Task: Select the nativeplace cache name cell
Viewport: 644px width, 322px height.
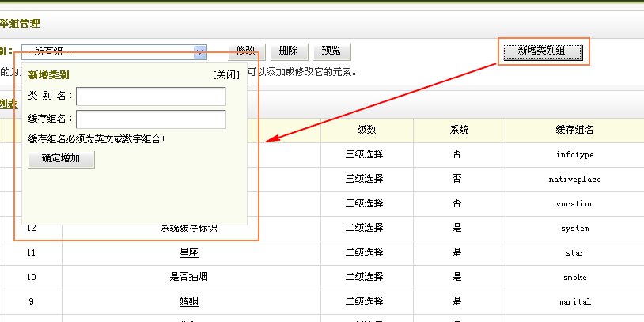Action: point(574,180)
